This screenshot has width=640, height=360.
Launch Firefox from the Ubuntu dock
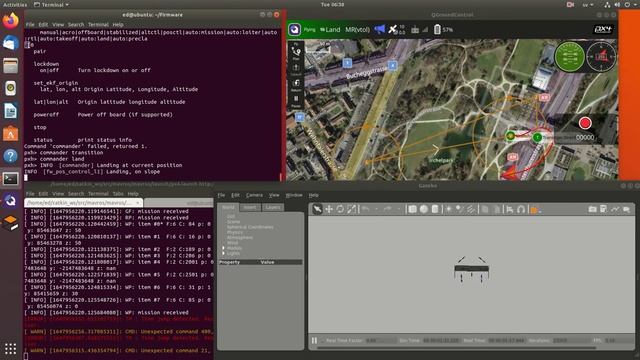[x=11, y=20]
